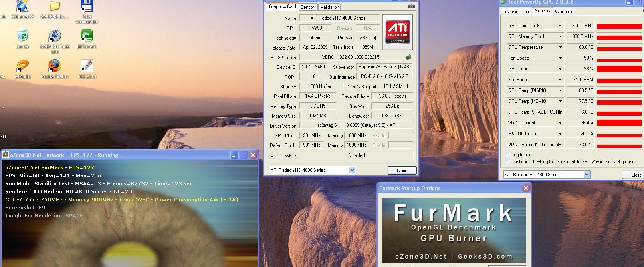
Task: Click Close button in left GPU-Z window
Action: tap(402, 171)
